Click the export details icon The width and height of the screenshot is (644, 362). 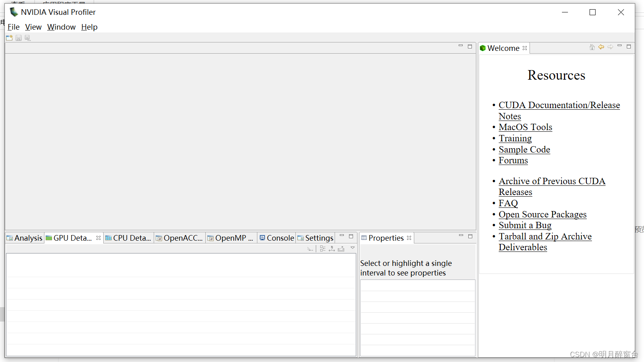pos(341,249)
